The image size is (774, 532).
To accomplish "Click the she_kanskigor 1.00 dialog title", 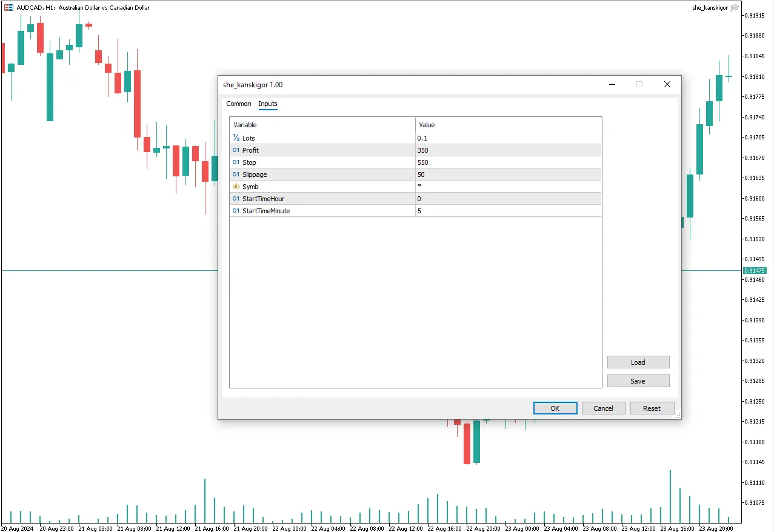I will pyautogui.click(x=253, y=85).
